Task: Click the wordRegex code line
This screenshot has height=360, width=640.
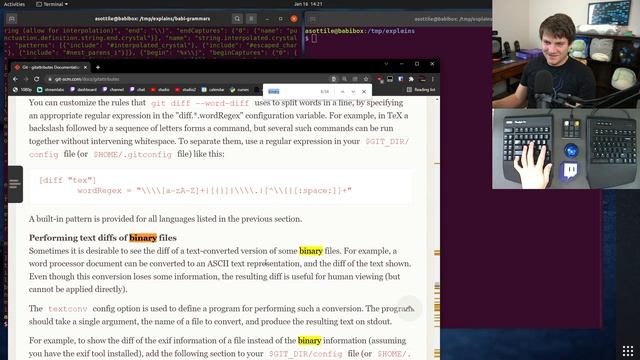Action: [214, 191]
